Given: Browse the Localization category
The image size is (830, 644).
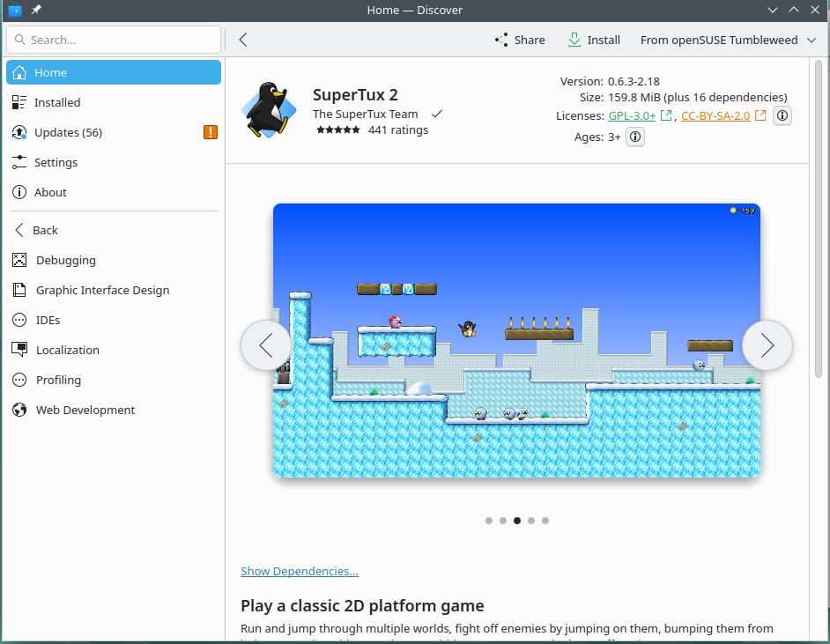Looking at the screenshot, I should pos(114,350).
